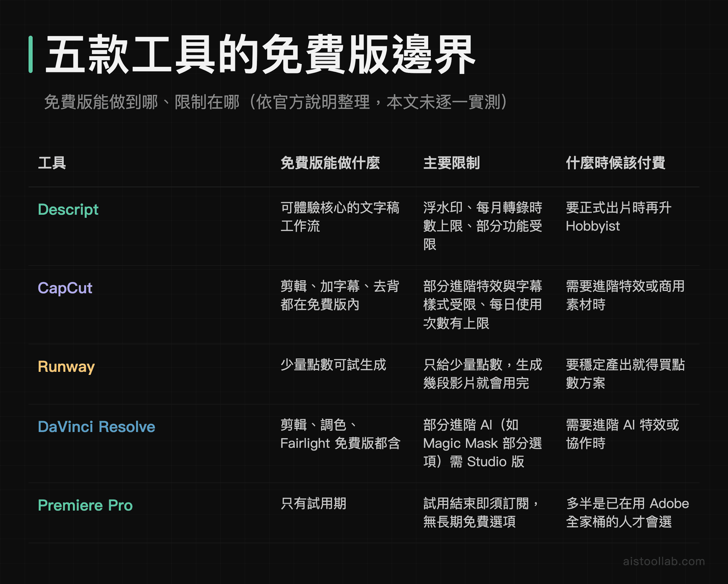Click the cell 要穩定產出就得買點數方案
728x584 pixels.
pos(626,374)
